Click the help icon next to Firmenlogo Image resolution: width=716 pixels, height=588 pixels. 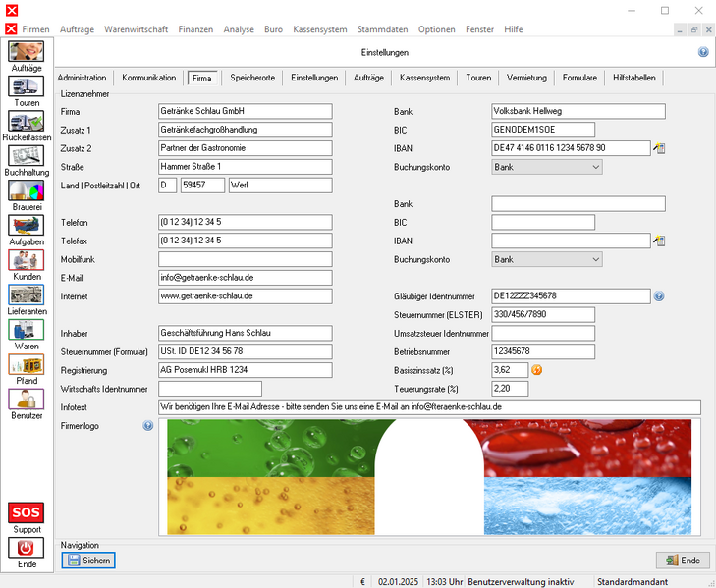click(x=148, y=426)
